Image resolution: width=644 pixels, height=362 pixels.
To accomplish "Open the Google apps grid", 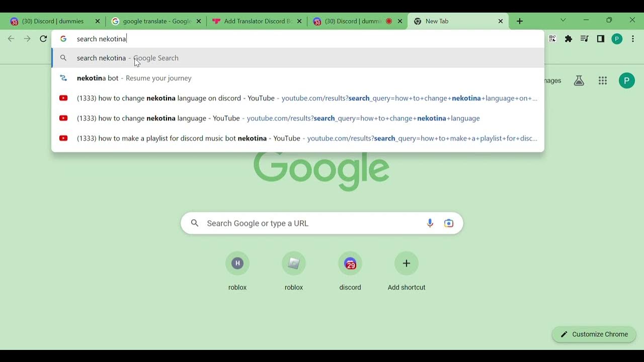I will pyautogui.click(x=603, y=80).
